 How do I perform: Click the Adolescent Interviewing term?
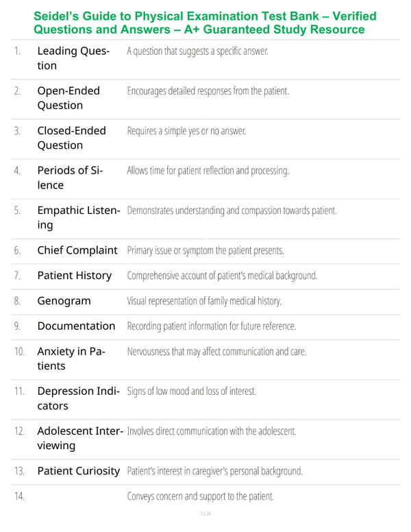pos(80,438)
